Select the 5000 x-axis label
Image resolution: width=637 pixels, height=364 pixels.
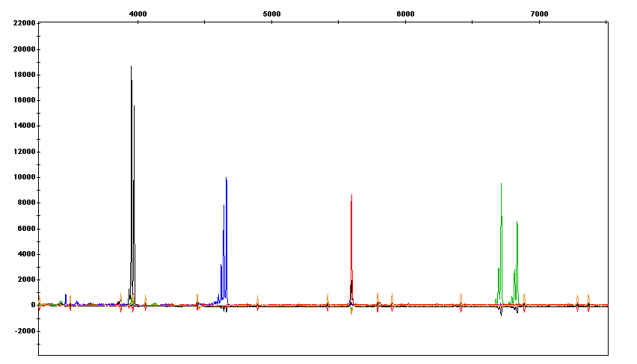(271, 13)
